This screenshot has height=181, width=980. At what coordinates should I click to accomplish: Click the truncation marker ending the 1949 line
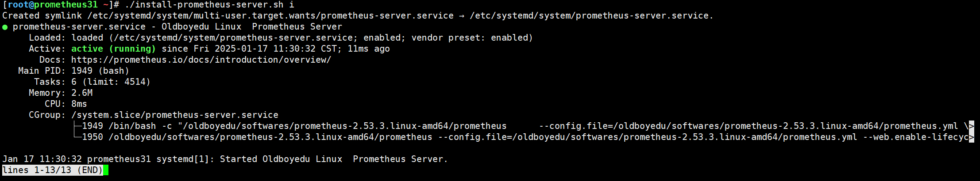[x=972, y=126]
